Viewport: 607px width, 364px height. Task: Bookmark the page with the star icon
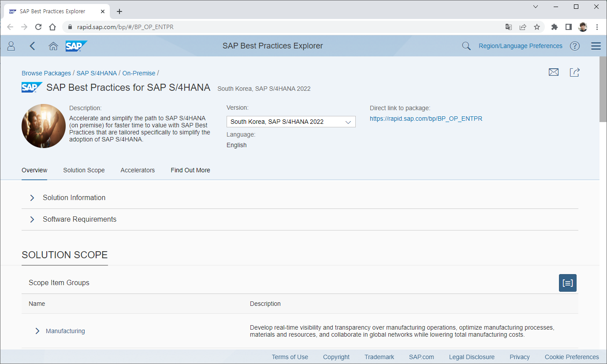click(537, 27)
